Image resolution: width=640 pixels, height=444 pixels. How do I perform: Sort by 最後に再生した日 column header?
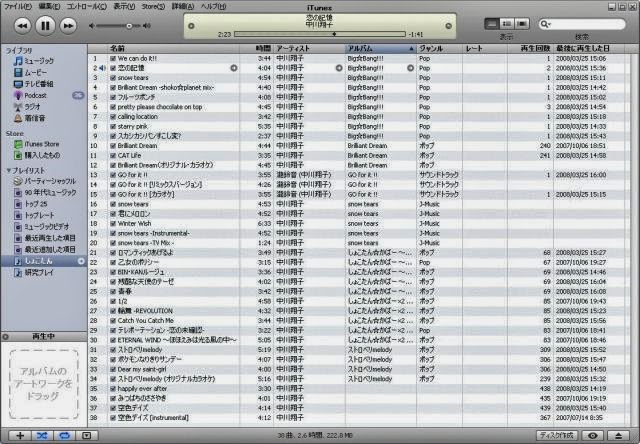pos(589,49)
